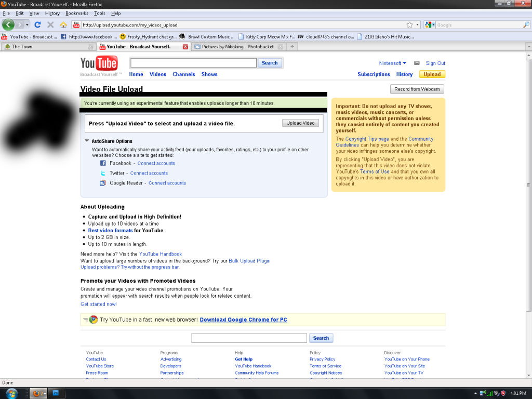This screenshot has height=399, width=532.
Task: Click the YouTube logo
Action: (99, 63)
